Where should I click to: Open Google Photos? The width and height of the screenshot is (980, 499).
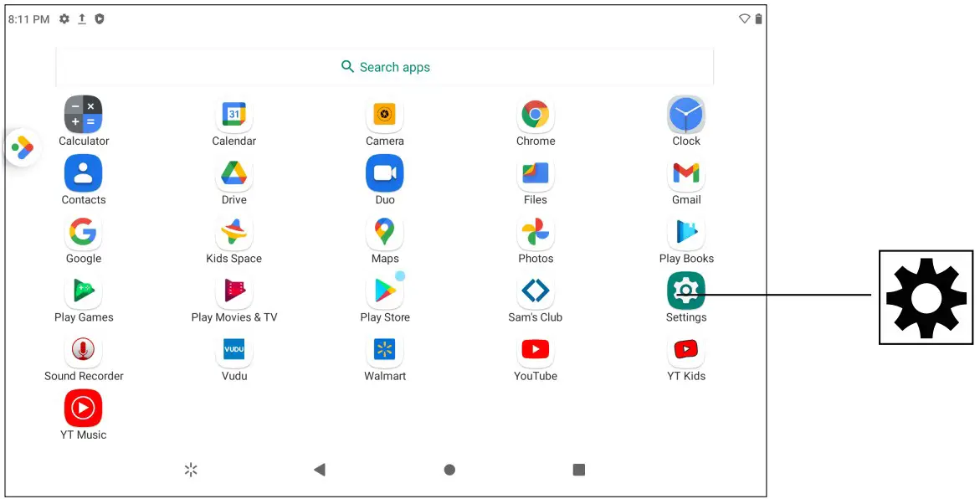point(536,233)
